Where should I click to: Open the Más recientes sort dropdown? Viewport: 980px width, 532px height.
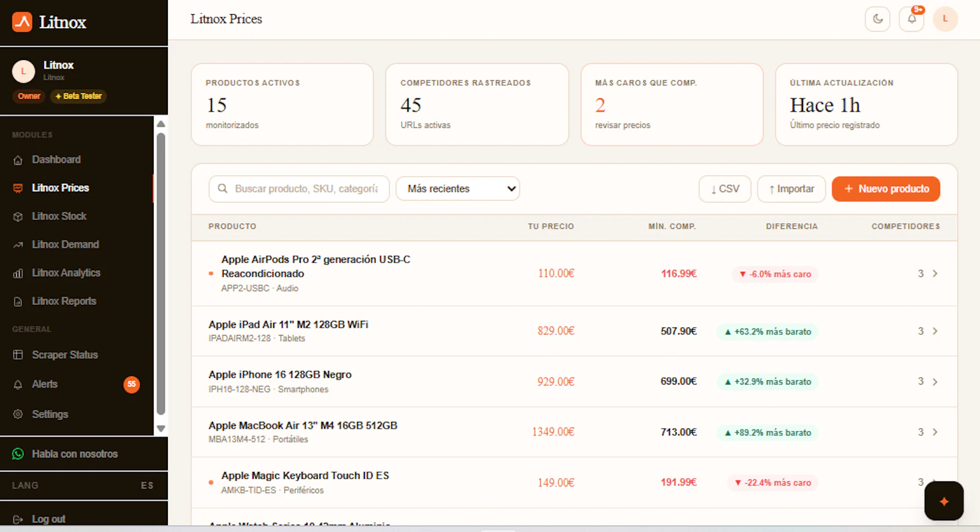[x=458, y=189]
